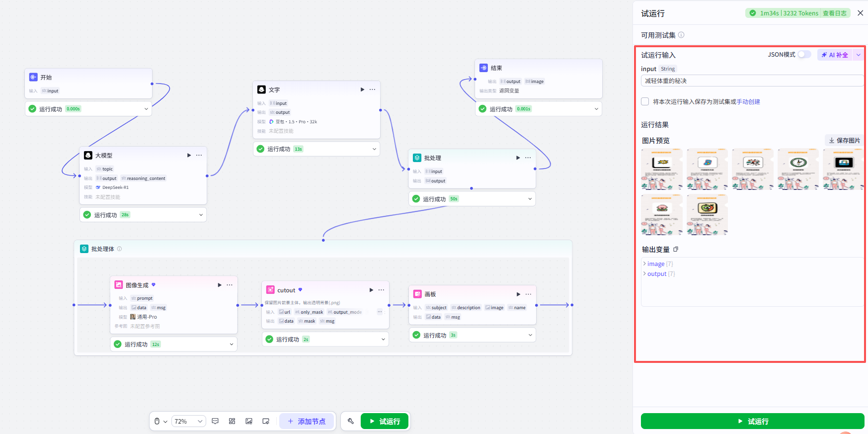
Task: Toggle the JSON模式 switch
Action: (x=804, y=55)
